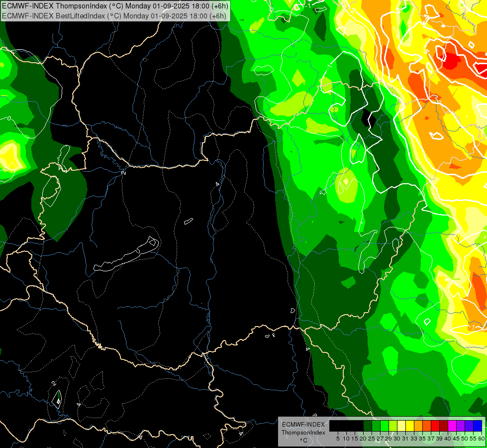Click the legend tick value 20

click(363, 439)
